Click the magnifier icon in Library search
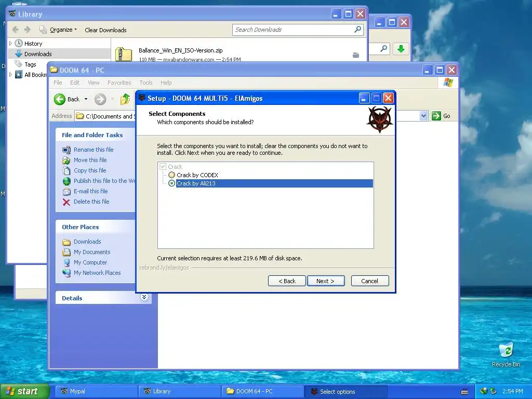This screenshot has width=532, height=399. coord(357,30)
